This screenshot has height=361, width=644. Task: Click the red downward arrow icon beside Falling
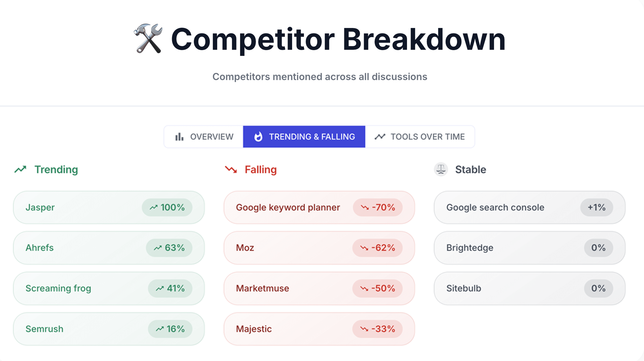(x=231, y=169)
